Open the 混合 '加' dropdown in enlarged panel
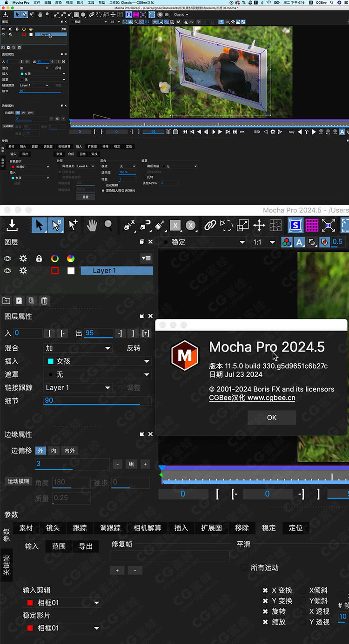Screen dimensions: 349x644 (x=78, y=348)
